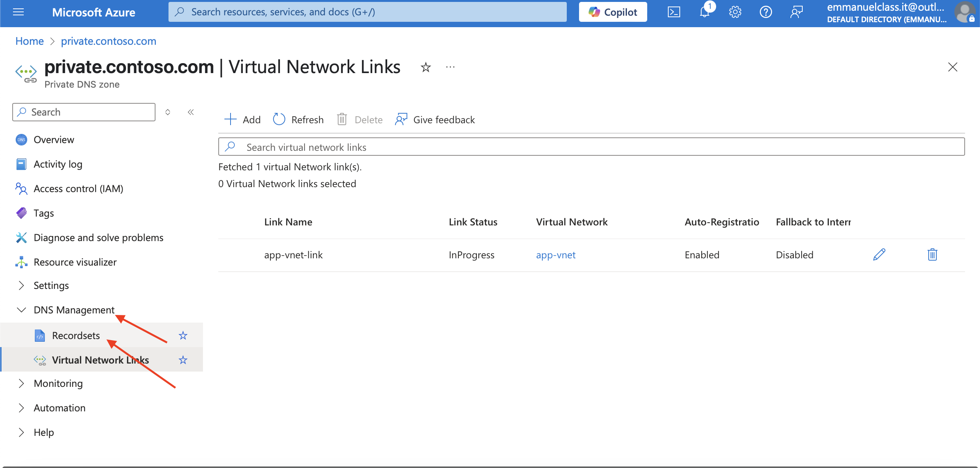
Task: Open the Azure portal hamburger menu
Action: click(18, 12)
